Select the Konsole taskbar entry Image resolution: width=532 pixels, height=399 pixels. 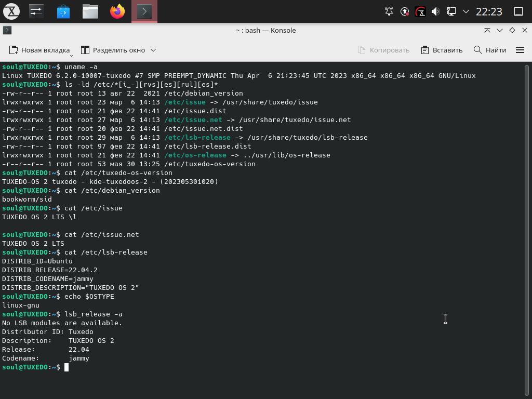(x=144, y=11)
